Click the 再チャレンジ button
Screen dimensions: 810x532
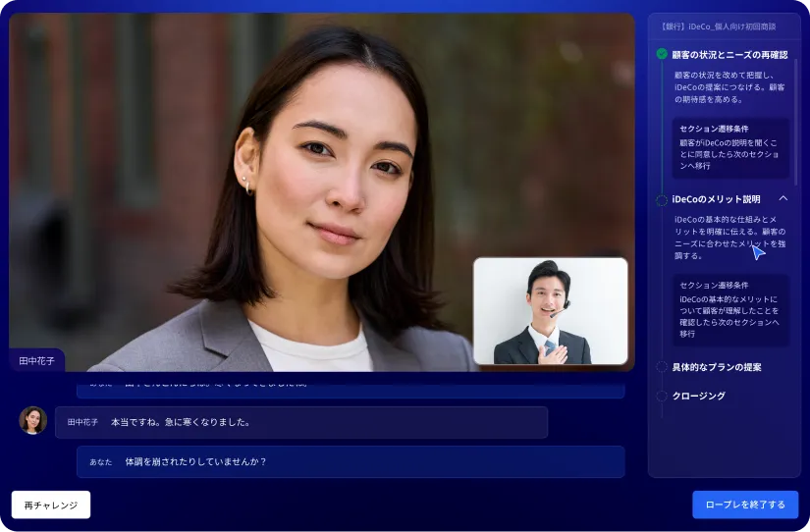point(51,505)
